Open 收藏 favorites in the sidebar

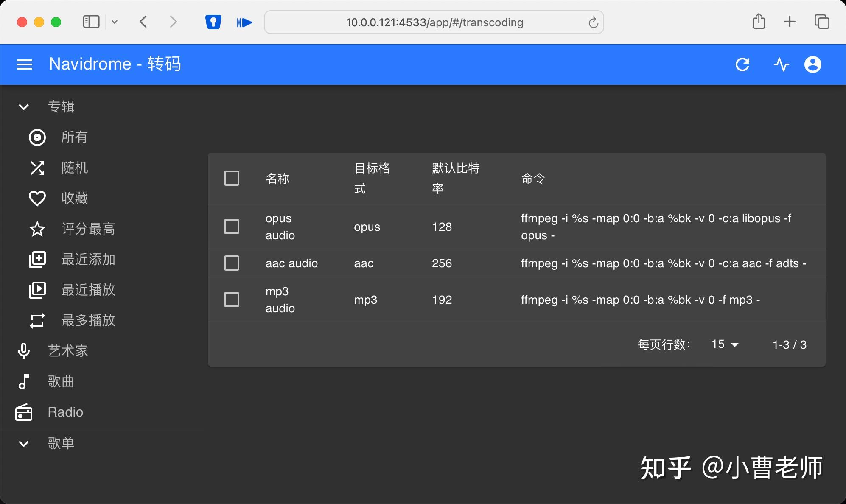click(x=75, y=198)
